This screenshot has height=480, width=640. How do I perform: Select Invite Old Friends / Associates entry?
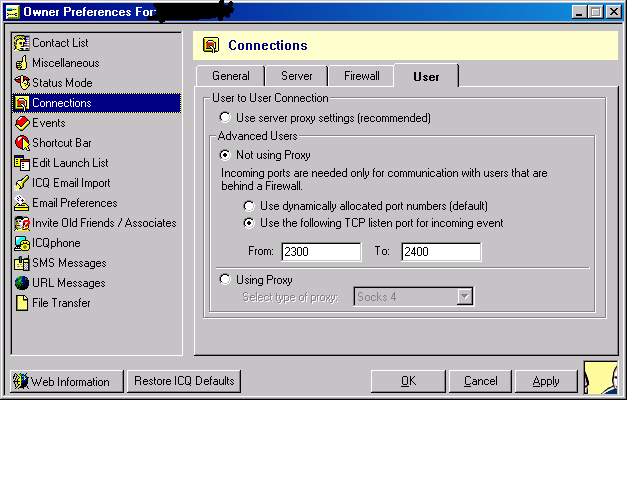coord(104,223)
